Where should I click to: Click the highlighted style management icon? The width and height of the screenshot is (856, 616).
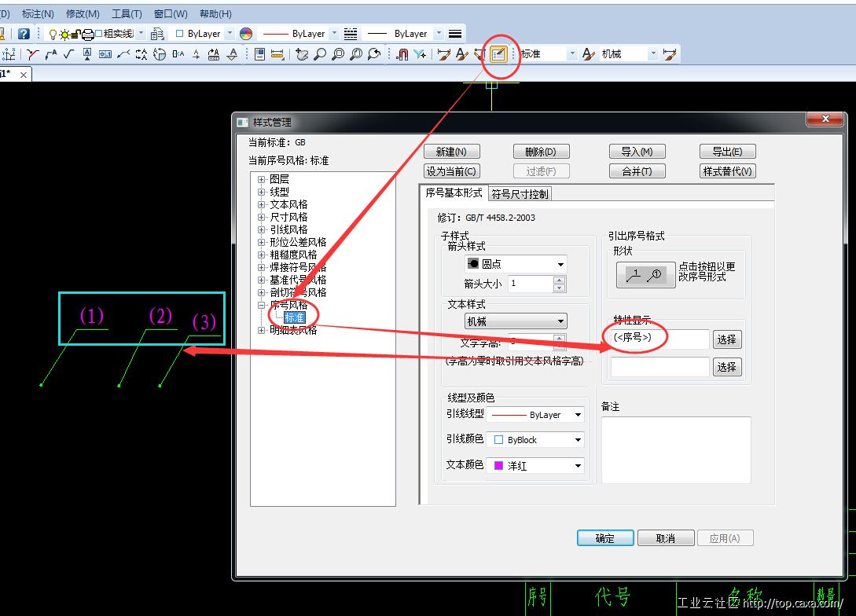[498, 54]
